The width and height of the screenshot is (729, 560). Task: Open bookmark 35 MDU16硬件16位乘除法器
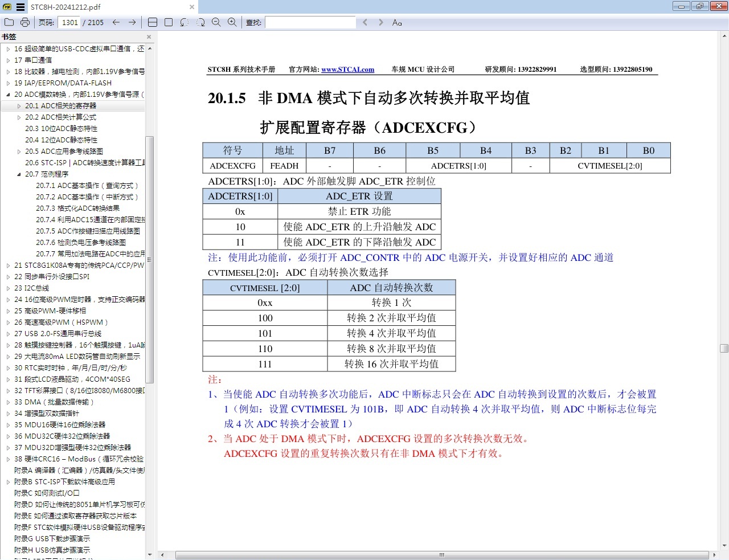pos(60,425)
